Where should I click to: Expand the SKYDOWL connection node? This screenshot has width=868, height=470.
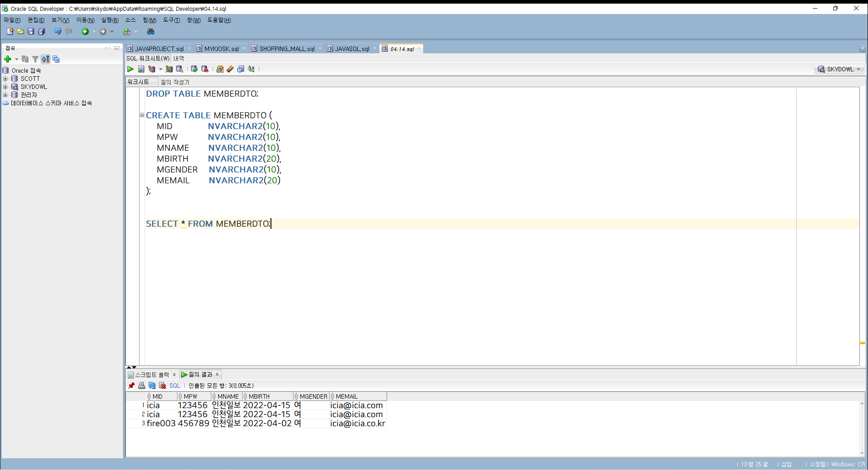coord(5,87)
